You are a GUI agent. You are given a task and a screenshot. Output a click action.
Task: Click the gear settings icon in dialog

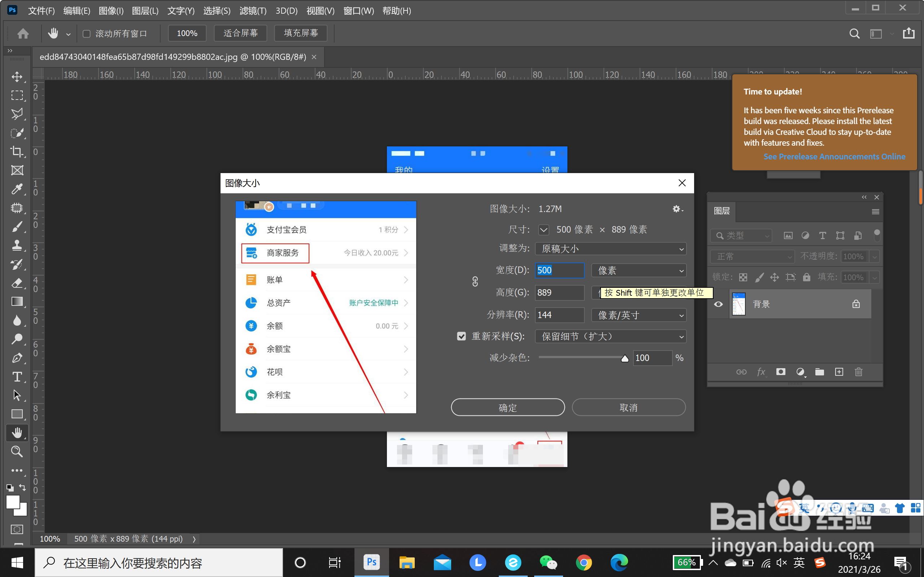[x=677, y=209]
